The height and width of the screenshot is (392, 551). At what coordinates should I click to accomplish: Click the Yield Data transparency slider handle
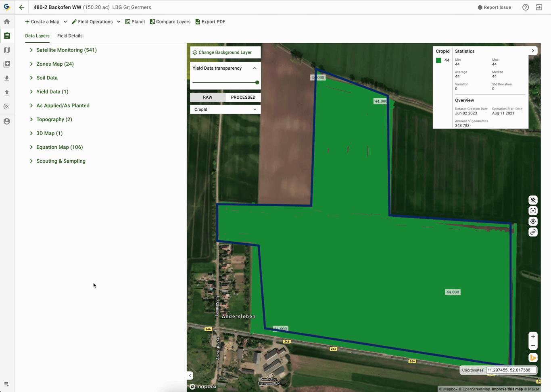click(257, 83)
